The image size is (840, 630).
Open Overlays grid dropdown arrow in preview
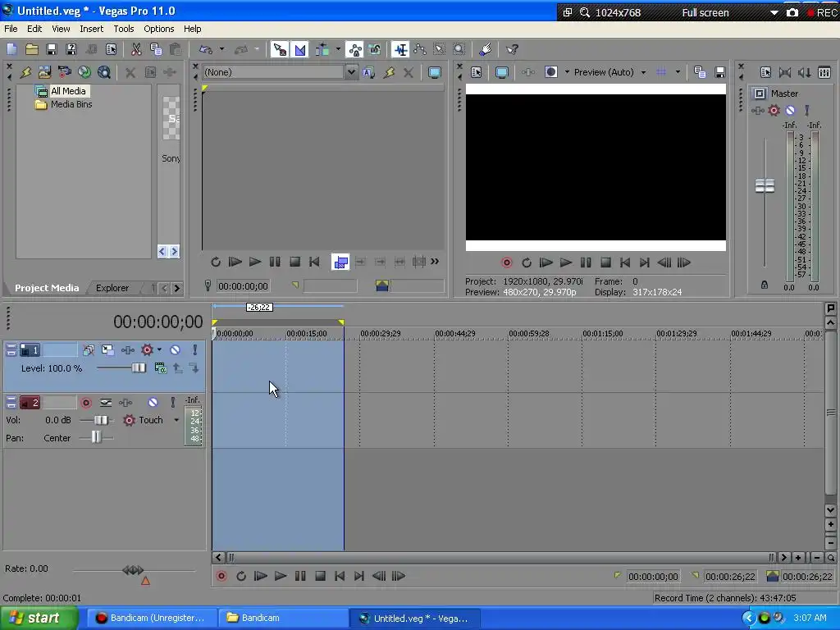coord(678,72)
